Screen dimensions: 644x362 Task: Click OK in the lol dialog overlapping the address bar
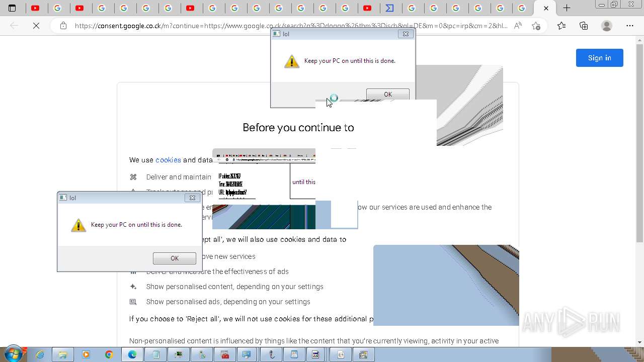pyautogui.click(x=387, y=94)
